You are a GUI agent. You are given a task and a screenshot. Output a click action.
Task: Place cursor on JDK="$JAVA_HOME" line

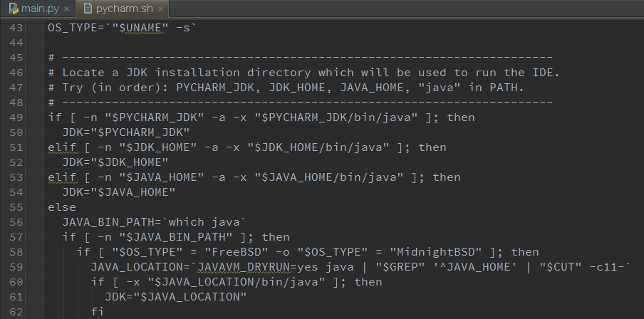[119, 192]
